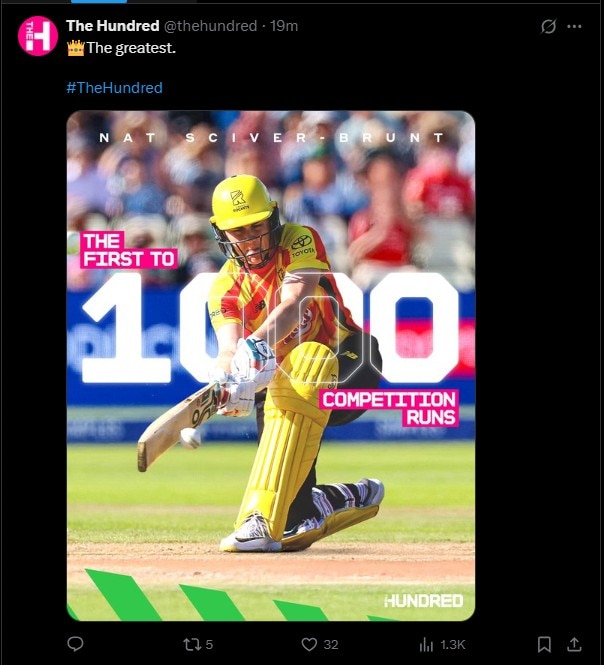Like the post with the heart icon
Screen dimensions: 604x665
pyautogui.click(x=309, y=645)
